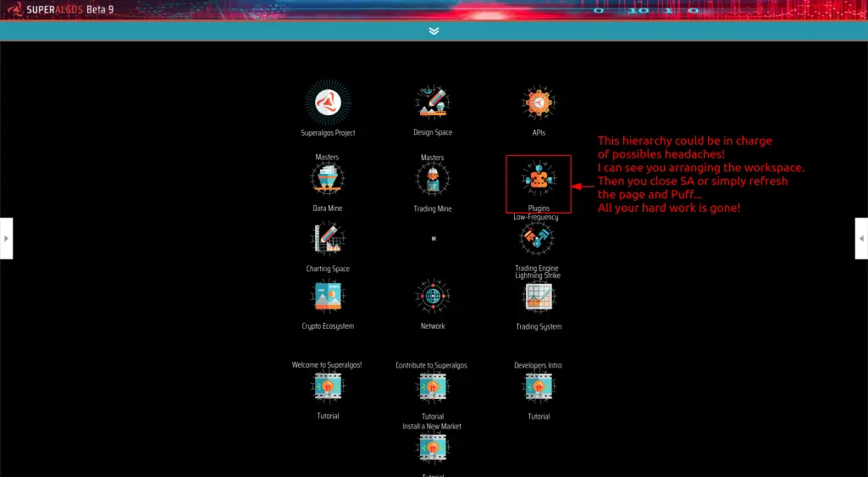Click the APIs gear icon
The width and height of the screenshot is (868, 477).
(539, 103)
